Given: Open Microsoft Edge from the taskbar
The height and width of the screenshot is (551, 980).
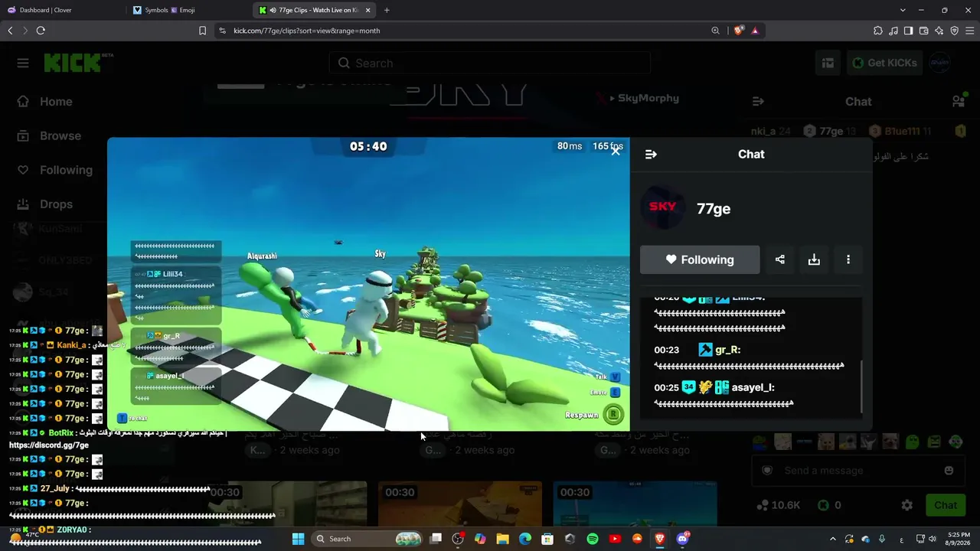Looking at the screenshot, I should 525,539.
